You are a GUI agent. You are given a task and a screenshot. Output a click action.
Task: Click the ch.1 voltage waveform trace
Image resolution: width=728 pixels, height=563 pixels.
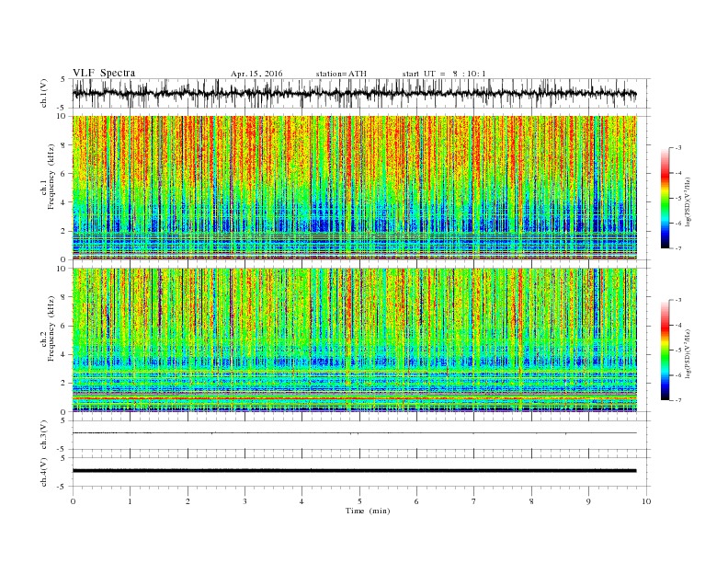click(354, 94)
